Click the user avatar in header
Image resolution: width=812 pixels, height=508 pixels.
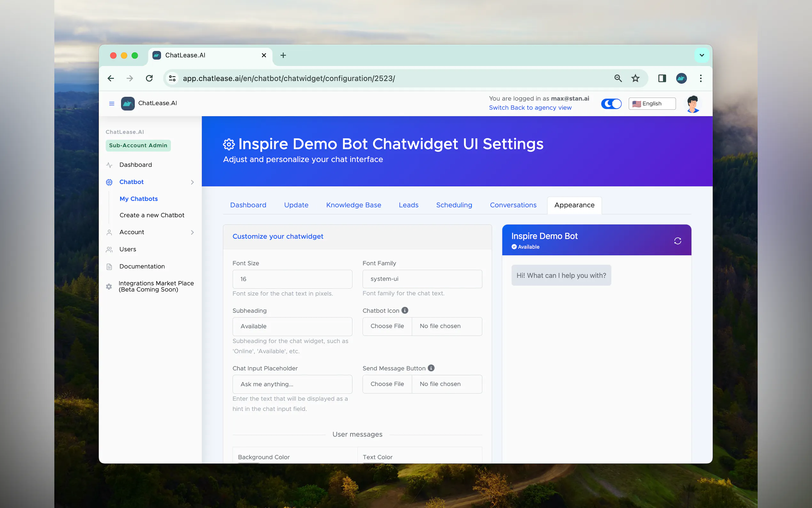[692, 103]
